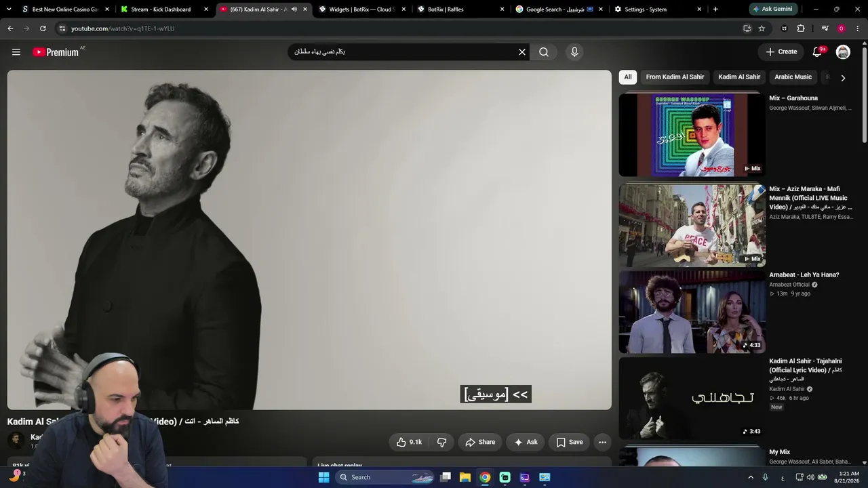
Task: Mute the Kadim Al Sahir tab audio
Action: (294, 9)
